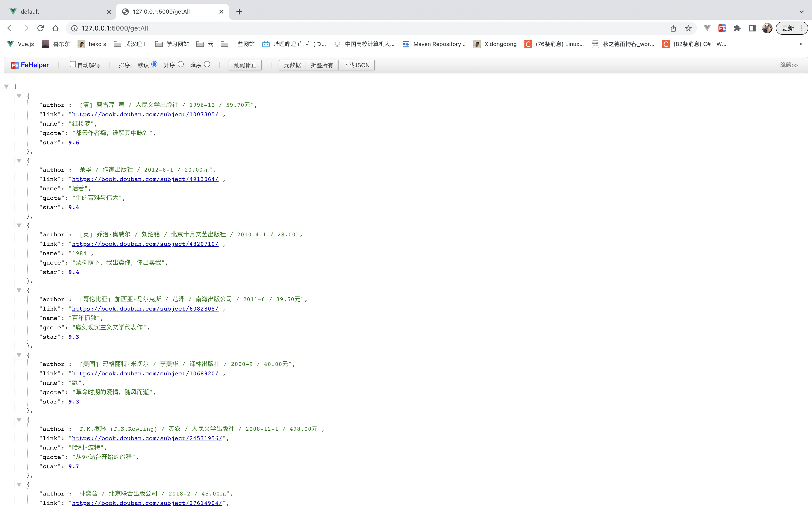
Task: Open the share page icon
Action: 673,28
